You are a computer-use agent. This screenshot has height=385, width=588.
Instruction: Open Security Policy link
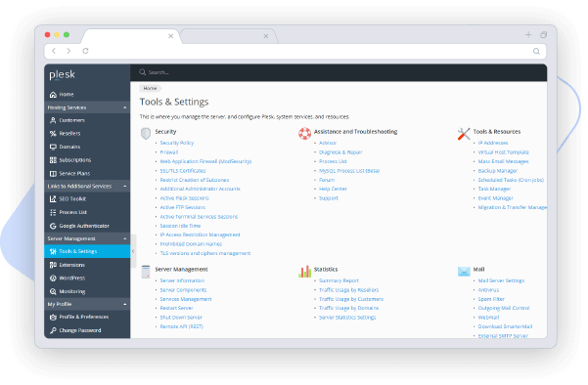click(x=177, y=143)
